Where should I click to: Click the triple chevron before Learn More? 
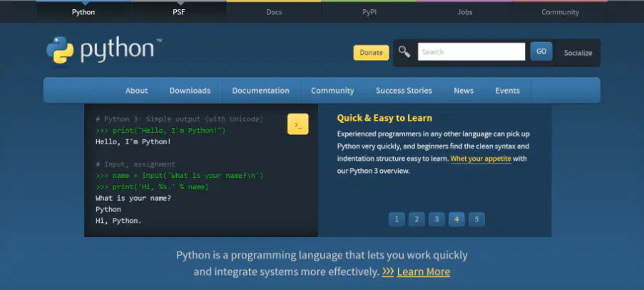[x=388, y=272]
